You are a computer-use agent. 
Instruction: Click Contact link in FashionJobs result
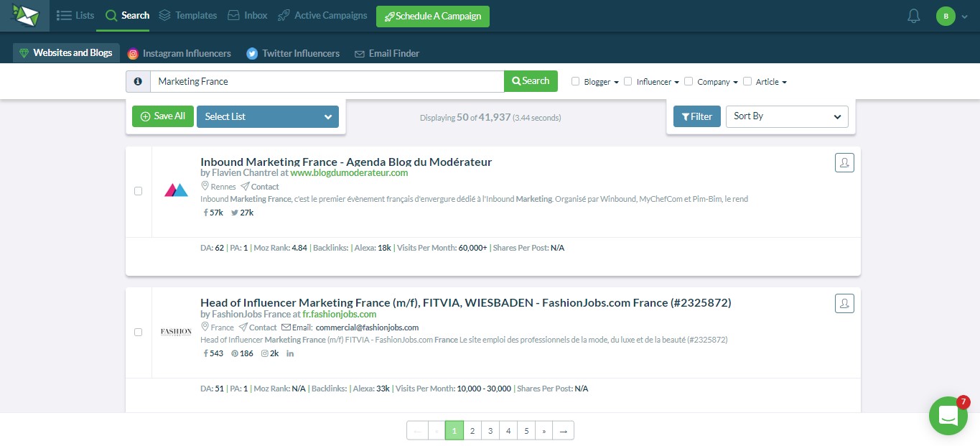tap(258, 327)
